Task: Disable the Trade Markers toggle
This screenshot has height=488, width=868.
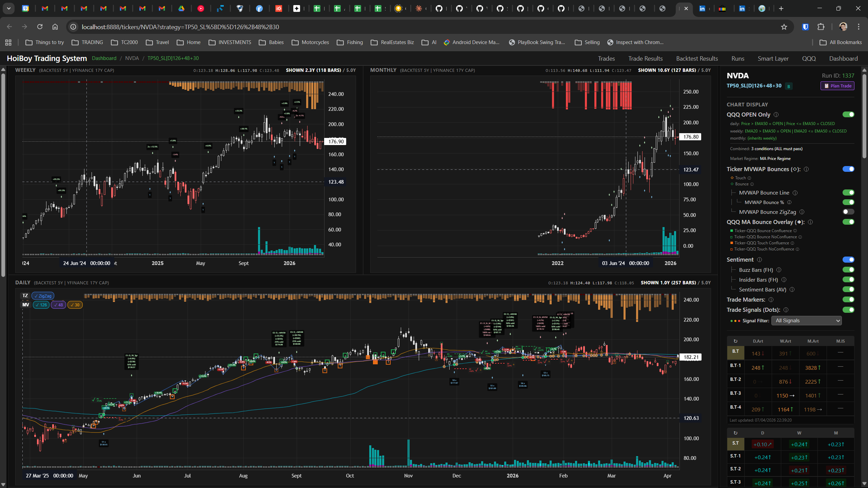Action: click(848, 300)
